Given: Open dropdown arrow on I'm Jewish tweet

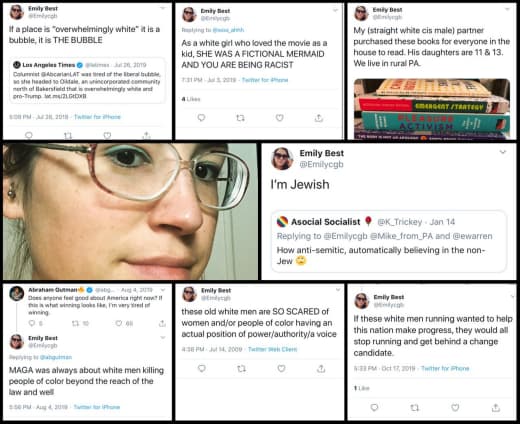Looking at the screenshot, I should pyautogui.click(x=503, y=152).
